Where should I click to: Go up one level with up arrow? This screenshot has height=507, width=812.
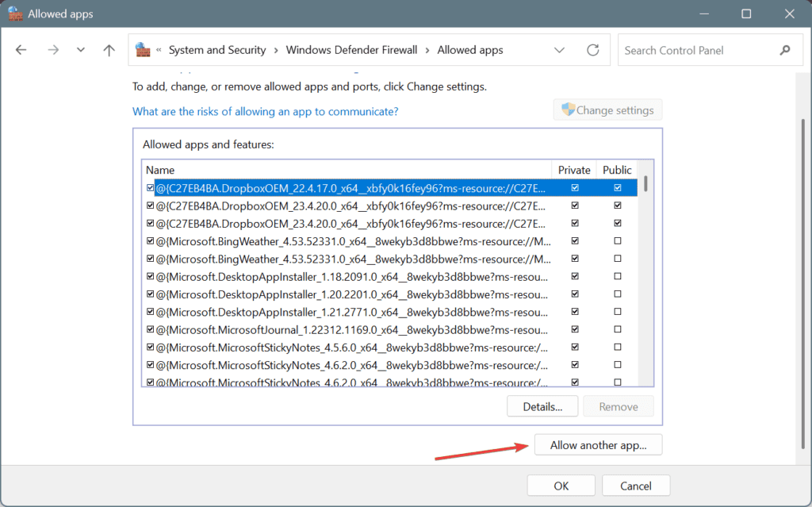(x=109, y=50)
